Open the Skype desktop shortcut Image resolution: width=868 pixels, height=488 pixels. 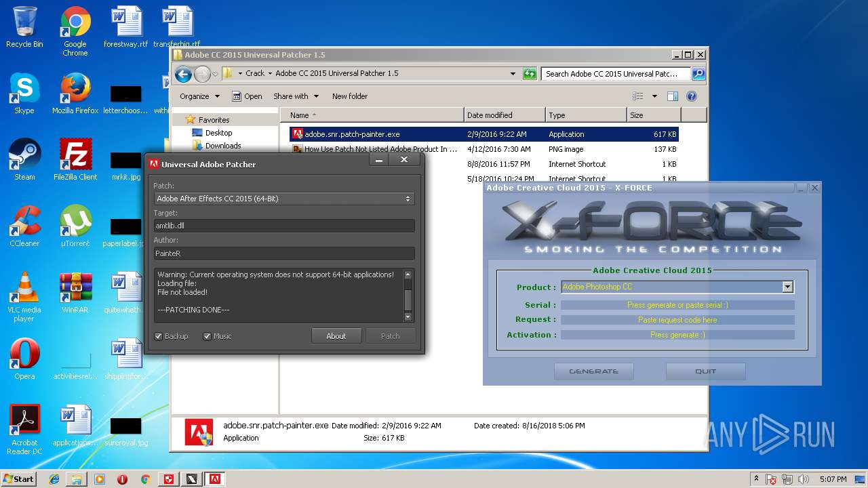click(x=24, y=94)
